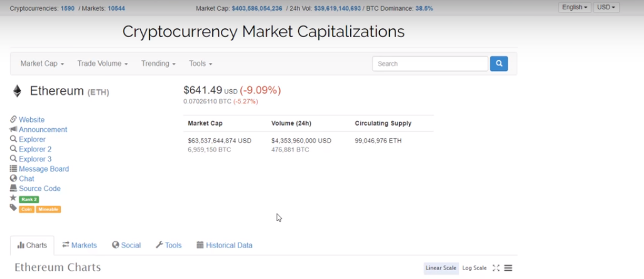
Task: Click the Mineable tag badge
Action: [x=48, y=209]
